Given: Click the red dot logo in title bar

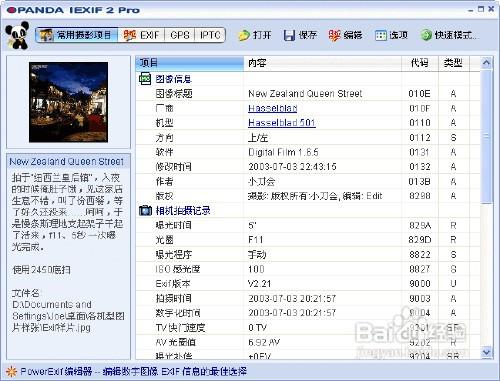Looking at the screenshot, I should pos(11,10).
